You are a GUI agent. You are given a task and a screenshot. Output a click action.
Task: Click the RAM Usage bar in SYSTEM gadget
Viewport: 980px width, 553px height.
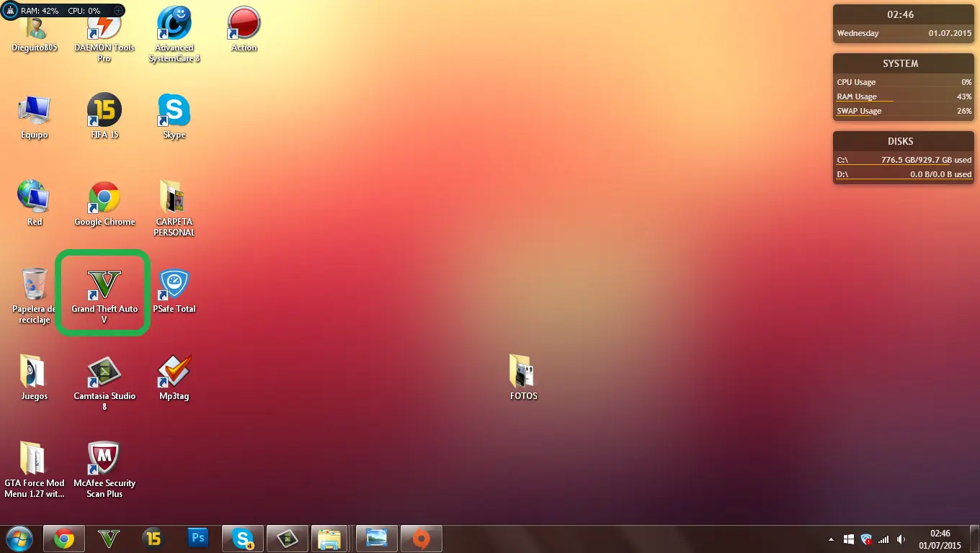(904, 96)
